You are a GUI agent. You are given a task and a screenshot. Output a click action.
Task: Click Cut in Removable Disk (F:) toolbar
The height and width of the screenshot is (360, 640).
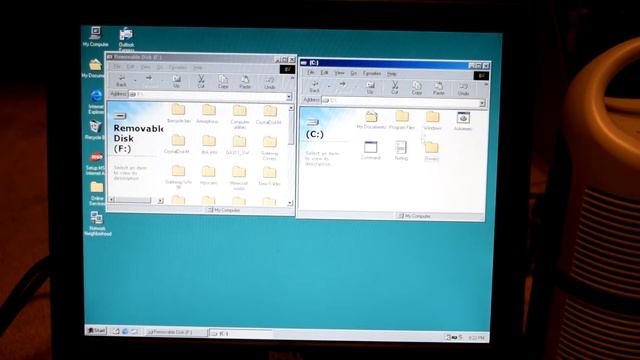click(x=201, y=81)
